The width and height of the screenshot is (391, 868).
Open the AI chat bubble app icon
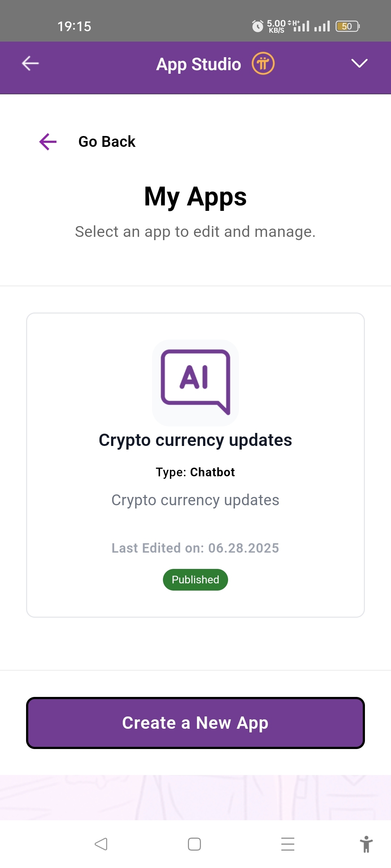coord(195,383)
